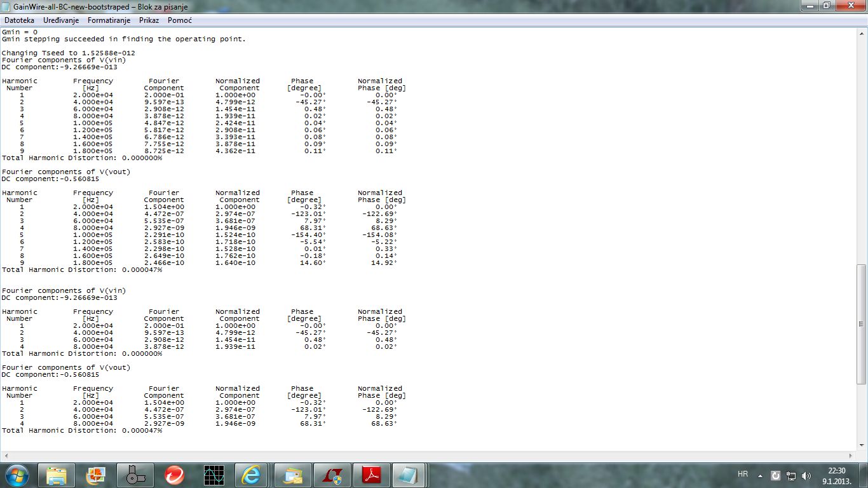868x488 pixels.
Task: Click the Fourier component 2.291e-10
Action: [164, 234]
